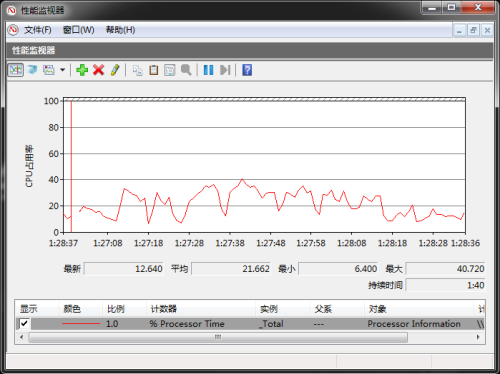Click the paste counter list icon
This screenshot has height=374, width=500.
coord(154,70)
